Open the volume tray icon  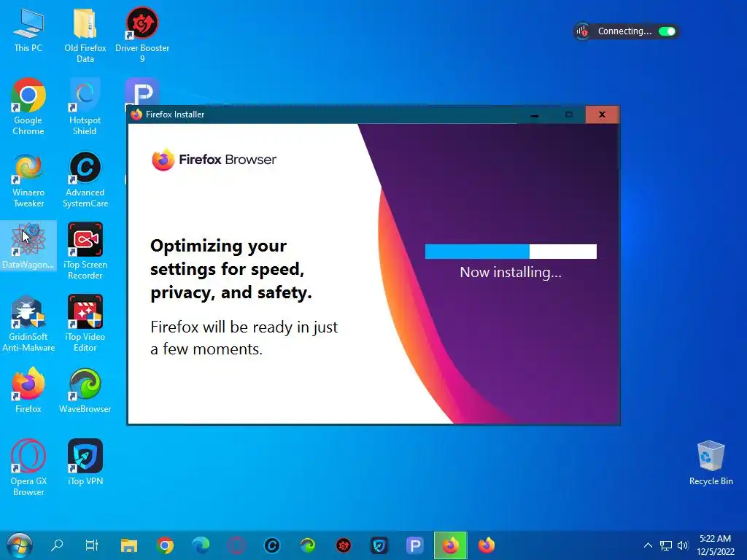coord(683,545)
